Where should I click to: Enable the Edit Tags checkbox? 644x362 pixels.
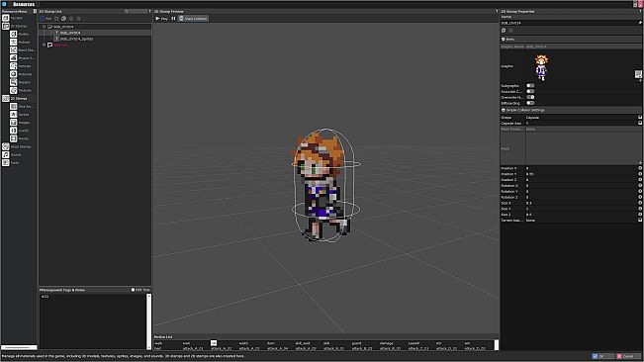pos(133,290)
